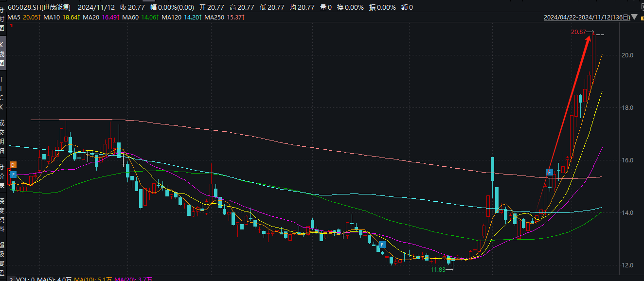Viewport: 644px width, 281px height.
Task: Click the F marker below D marker
Action: pos(13,175)
